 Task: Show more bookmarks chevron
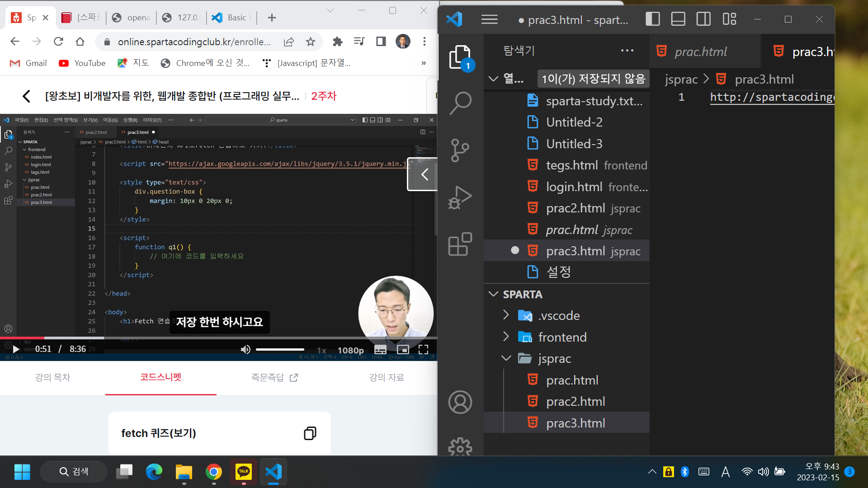424,63
